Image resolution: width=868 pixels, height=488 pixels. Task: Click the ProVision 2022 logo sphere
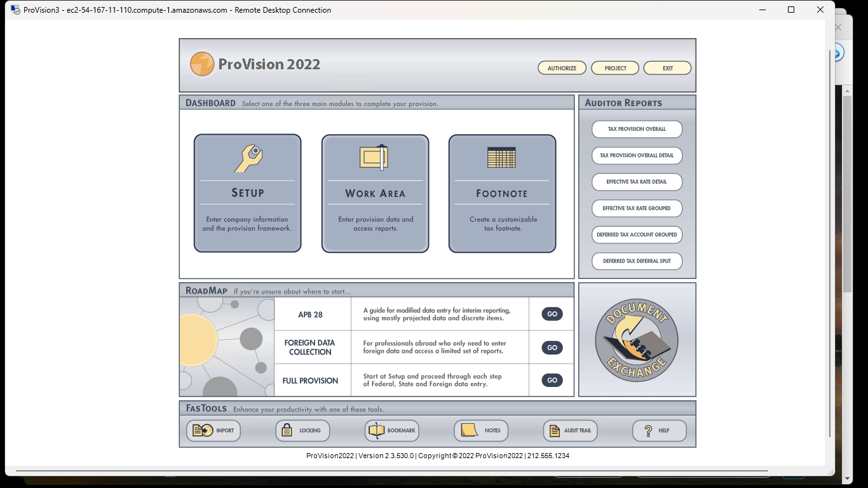(201, 64)
